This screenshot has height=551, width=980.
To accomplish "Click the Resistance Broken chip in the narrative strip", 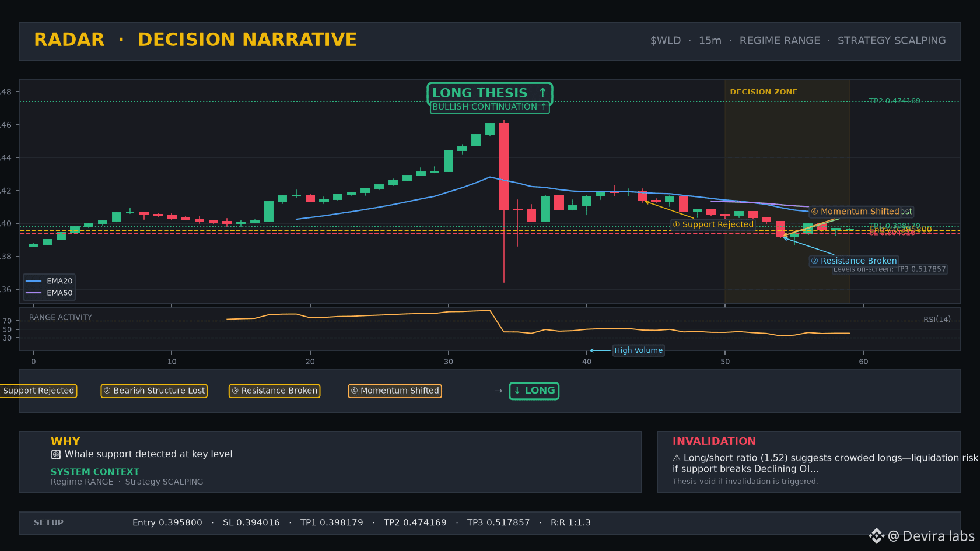I will point(274,391).
